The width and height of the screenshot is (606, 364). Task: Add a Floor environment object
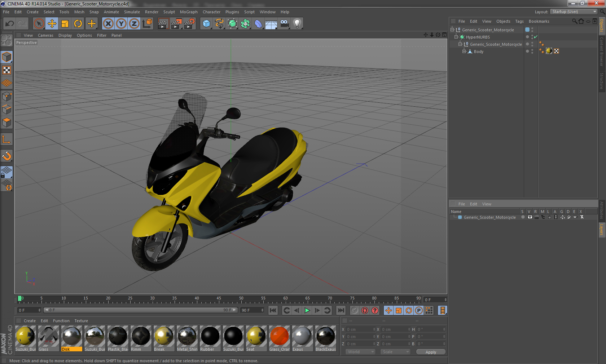point(271,24)
